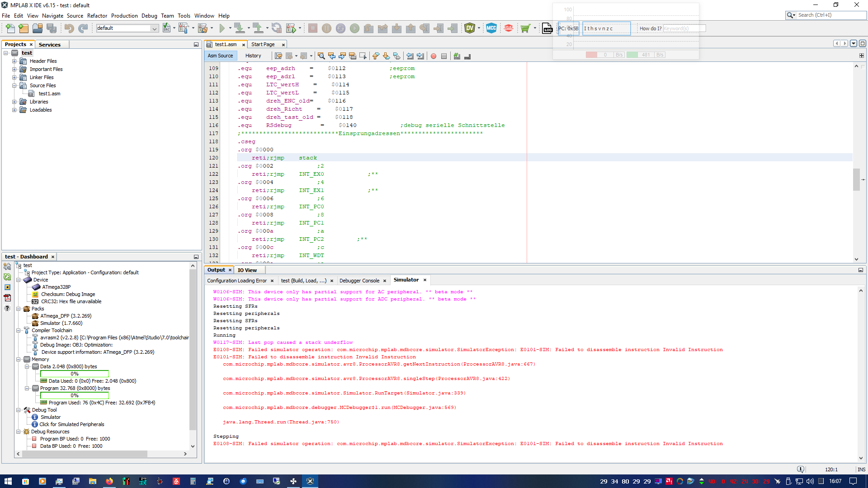
Task: Click Project Properties wrench icon in Dashboard
Action: [x=7, y=267]
